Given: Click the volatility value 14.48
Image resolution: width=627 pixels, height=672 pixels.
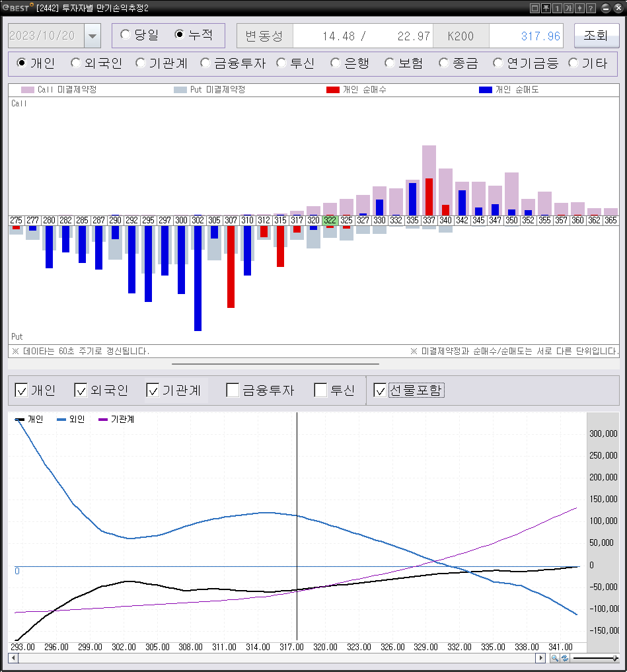Looking at the screenshot, I should click(338, 36).
